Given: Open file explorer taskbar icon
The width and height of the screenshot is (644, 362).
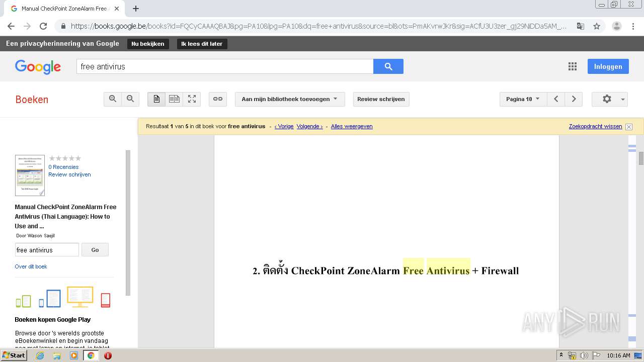Looking at the screenshot, I should click(x=57, y=355).
